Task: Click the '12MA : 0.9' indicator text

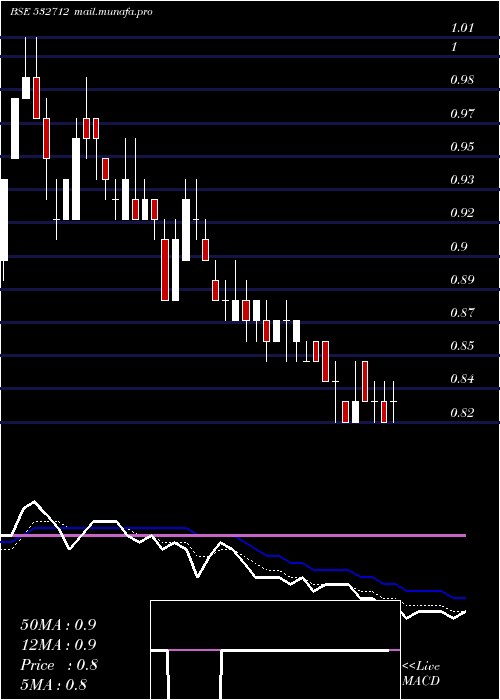Action: point(58,645)
